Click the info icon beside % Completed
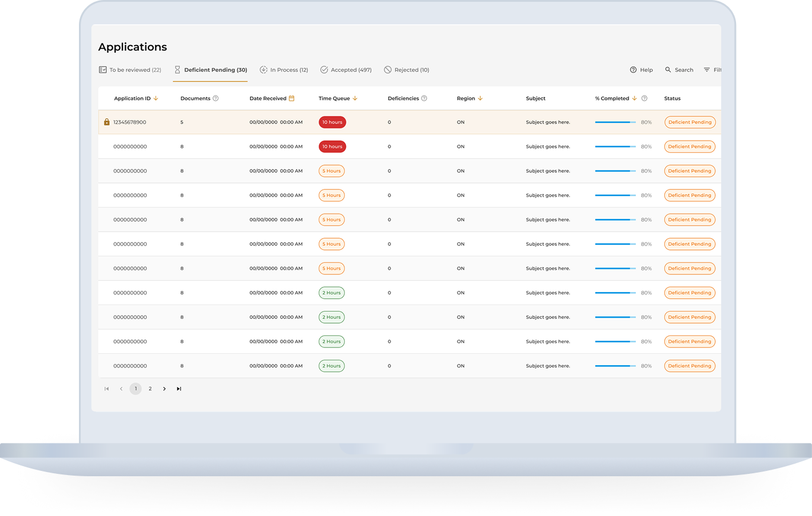Viewport: 812px width, 516px height. (x=644, y=99)
